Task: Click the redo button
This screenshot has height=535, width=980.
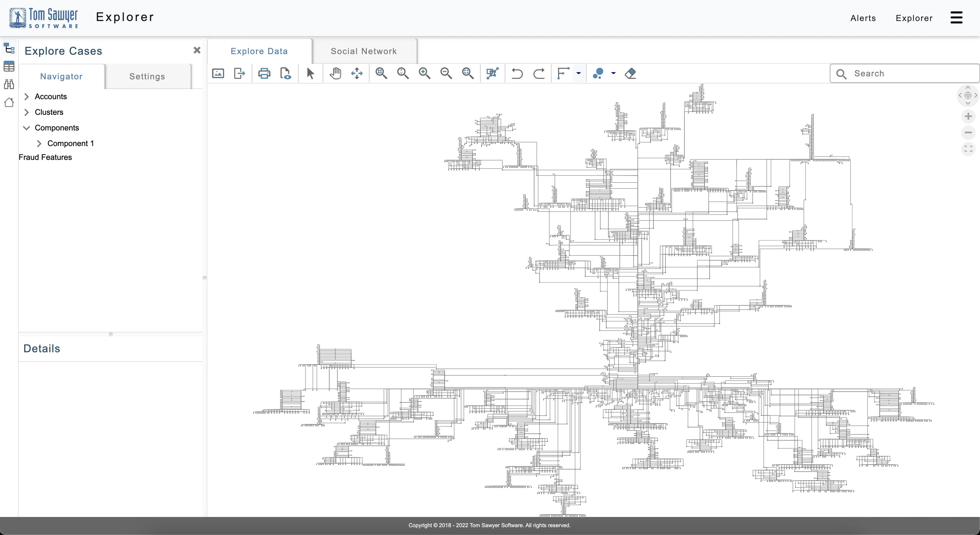Action: click(x=539, y=73)
